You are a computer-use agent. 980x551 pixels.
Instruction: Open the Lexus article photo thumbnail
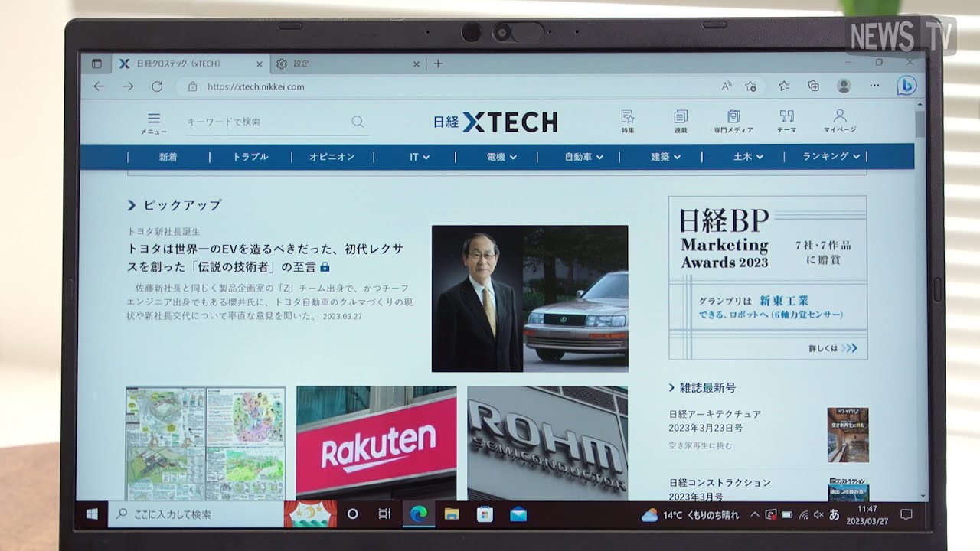pos(530,298)
